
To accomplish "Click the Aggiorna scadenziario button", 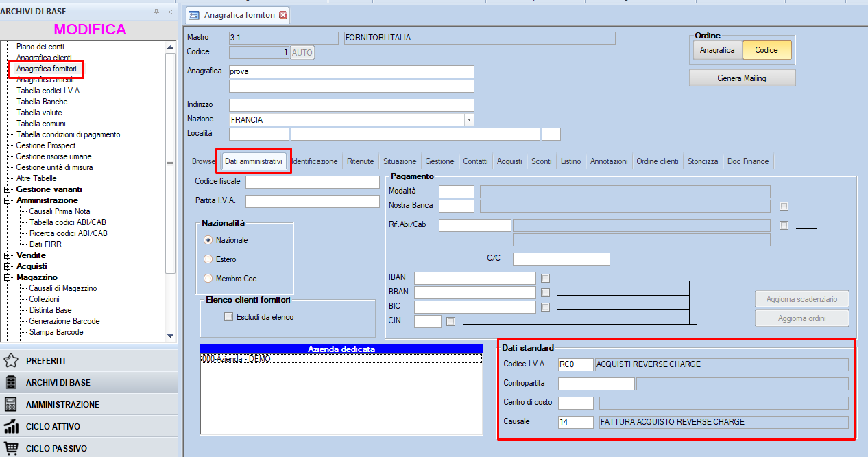I will pos(801,299).
